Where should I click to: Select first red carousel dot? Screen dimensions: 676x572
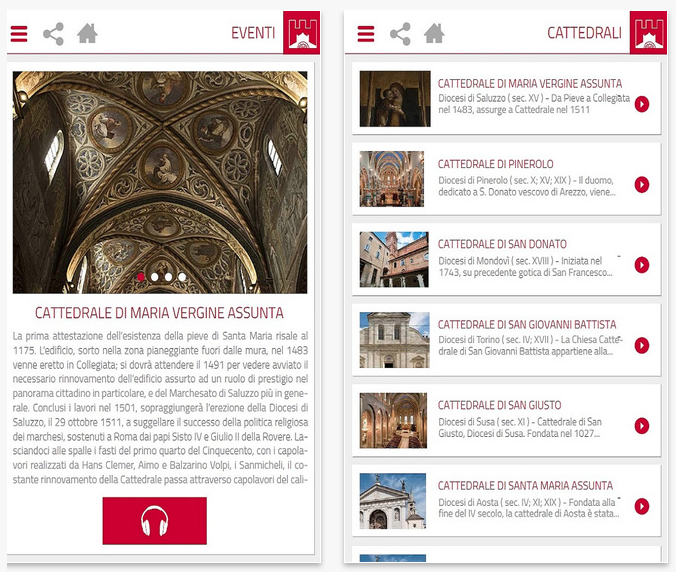tap(141, 277)
